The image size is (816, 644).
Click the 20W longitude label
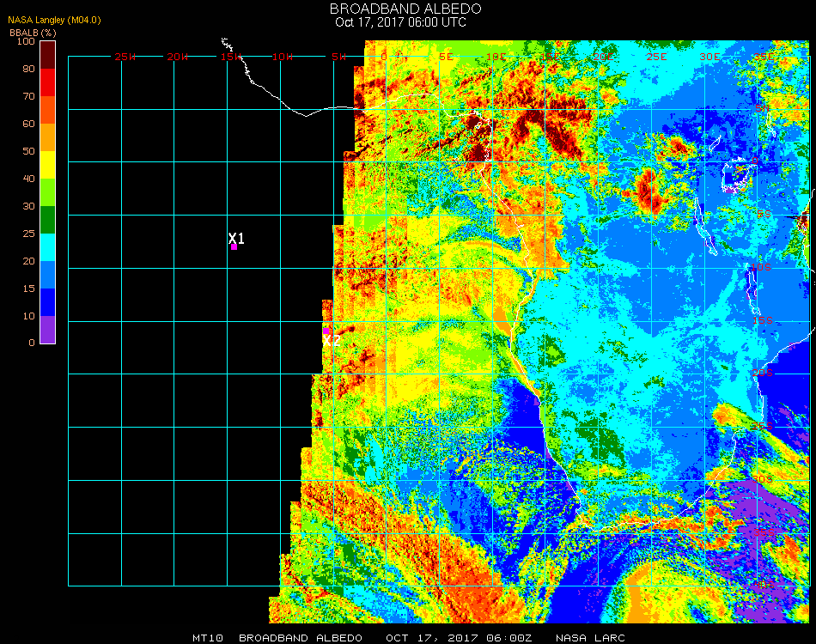pos(178,57)
